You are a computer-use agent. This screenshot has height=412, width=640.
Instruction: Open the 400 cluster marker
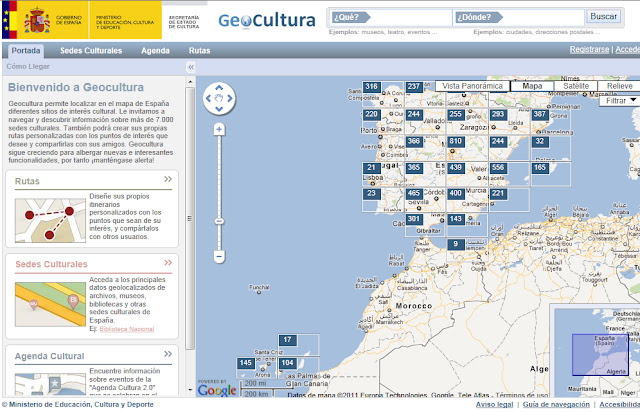456,193
